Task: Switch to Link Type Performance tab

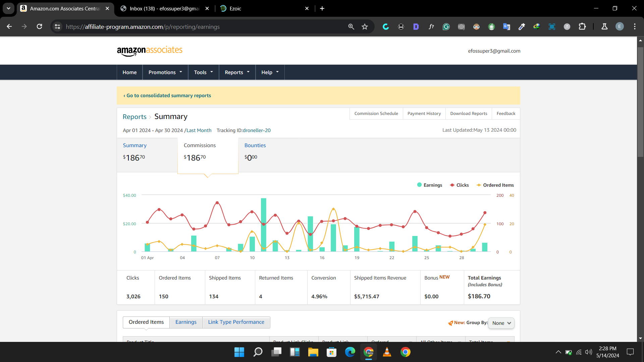Action: point(236,322)
